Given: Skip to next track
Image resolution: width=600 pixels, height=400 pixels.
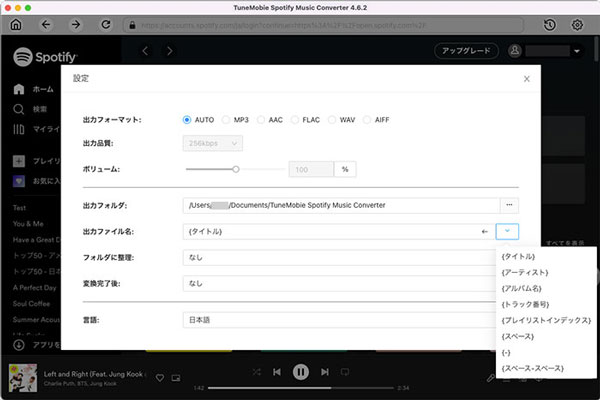Looking at the screenshot, I should click(x=324, y=372).
